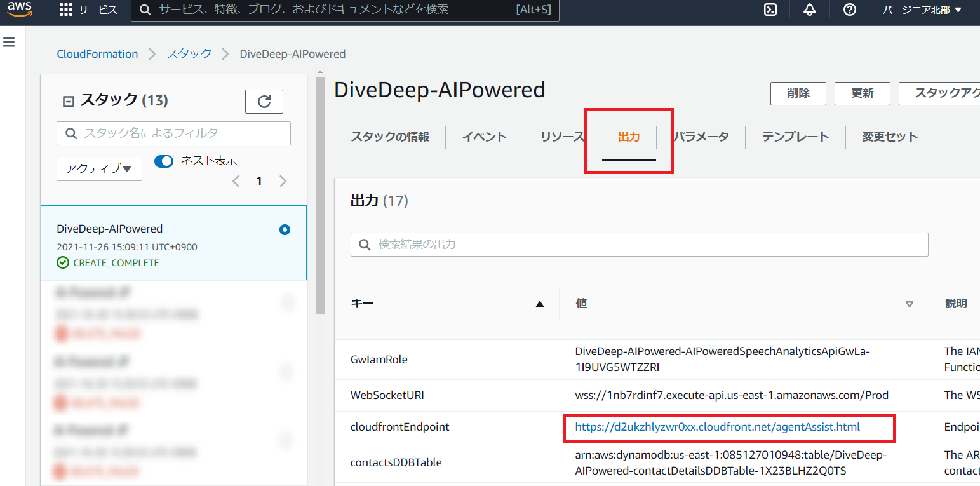The image size is (980, 486).
Task: Switch to the Stack info tab
Action: [x=390, y=137]
